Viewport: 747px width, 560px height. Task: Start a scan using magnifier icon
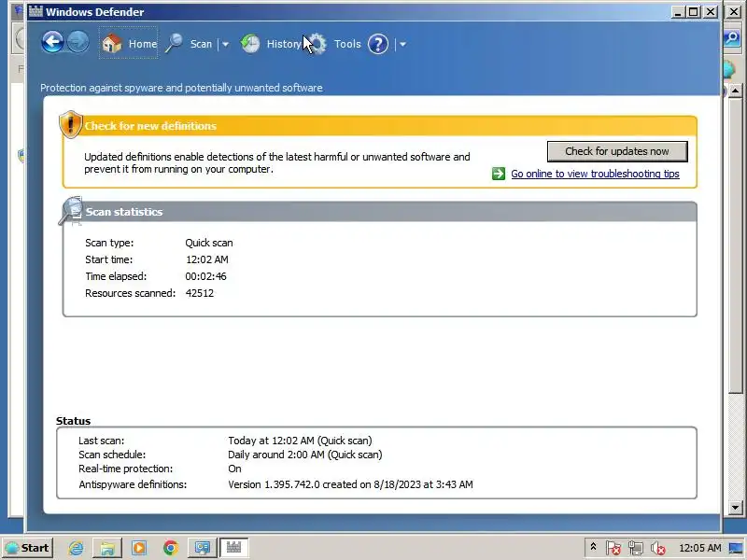click(x=174, y=43)
